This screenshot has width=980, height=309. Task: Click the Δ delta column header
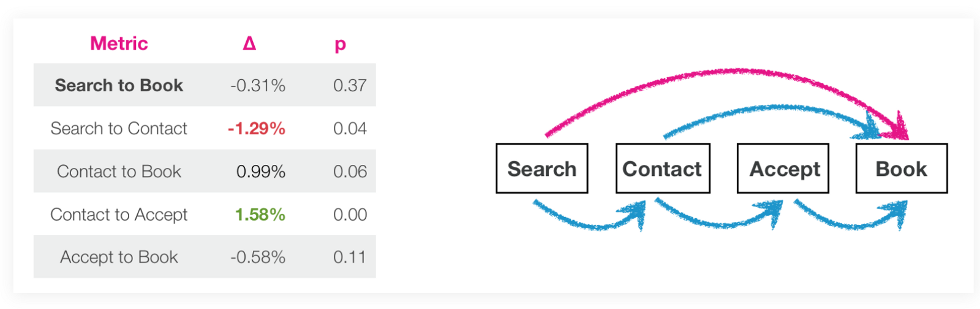[249, 44]
